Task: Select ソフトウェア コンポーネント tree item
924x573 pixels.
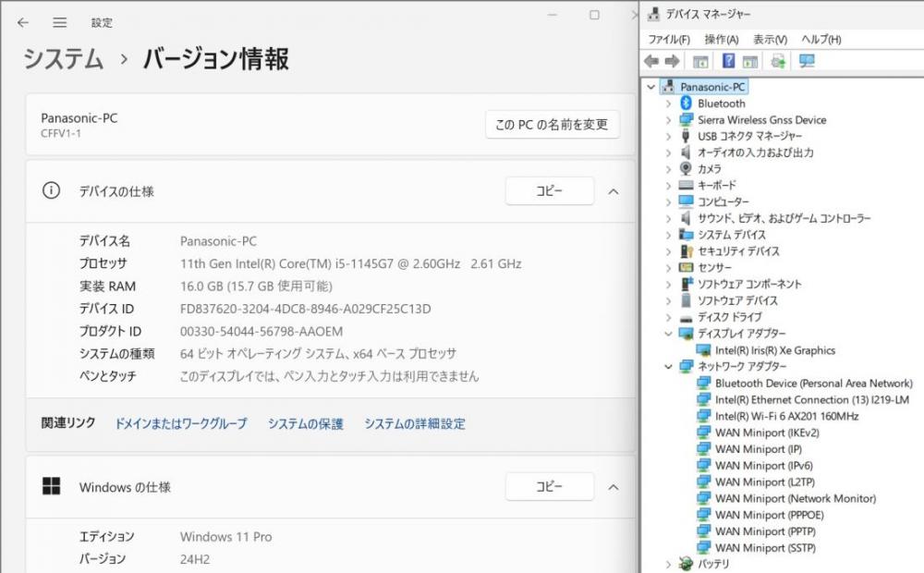Action: (x=749, y=284)
